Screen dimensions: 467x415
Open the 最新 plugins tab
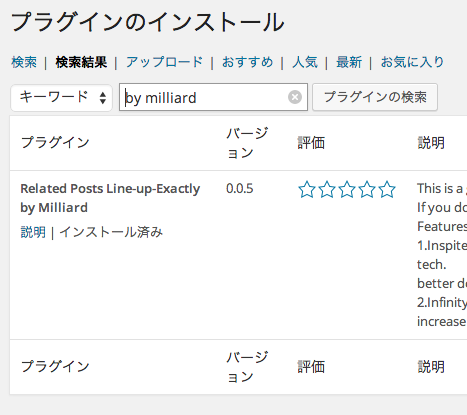click(x=349, y=62)
